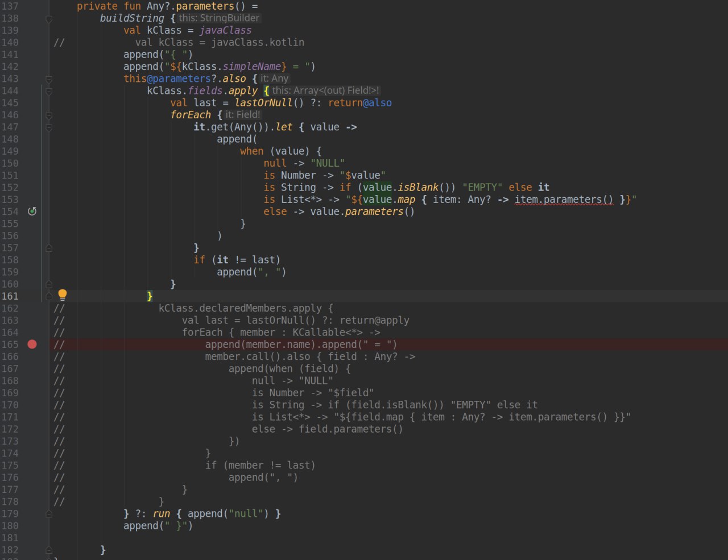The width and height of the screenshot is (728, 560).
Task: Click 'value.parameters()' on line 154
Action: pyautogui.click(x=362, y=211)
